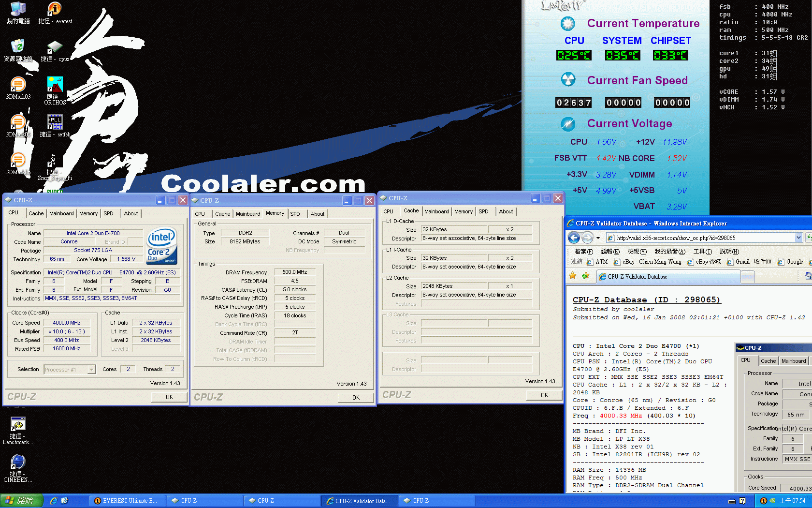Screen dimensions: 812x508
Task: Switch to CPU tab in Memory CPU-Z window
Action: pos(200,214)
